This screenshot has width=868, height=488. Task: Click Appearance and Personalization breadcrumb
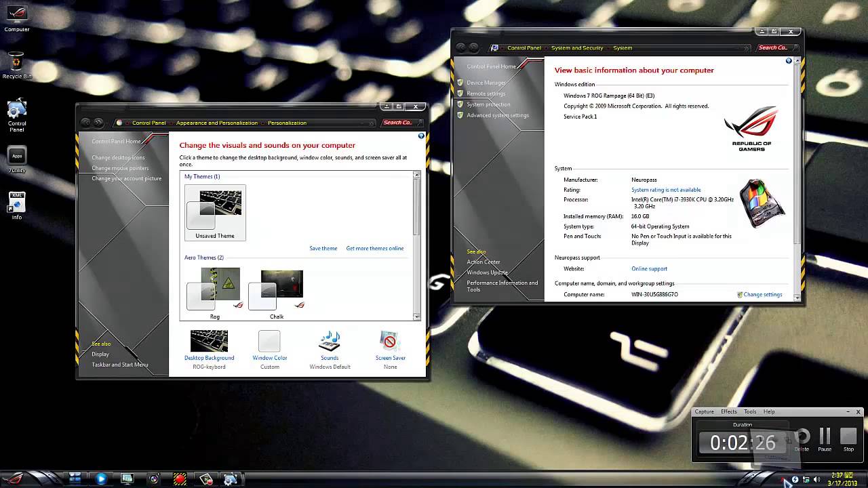click(x=217, y=123)
